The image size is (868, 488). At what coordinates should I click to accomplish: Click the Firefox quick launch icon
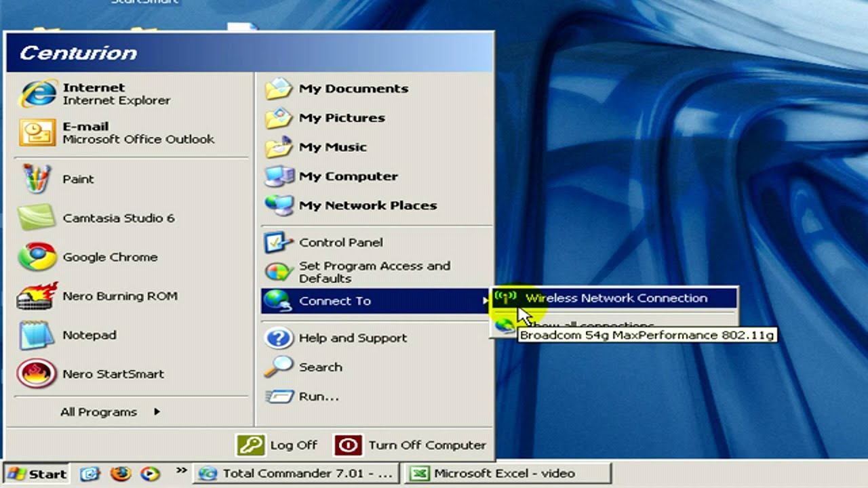coord(120,473)
